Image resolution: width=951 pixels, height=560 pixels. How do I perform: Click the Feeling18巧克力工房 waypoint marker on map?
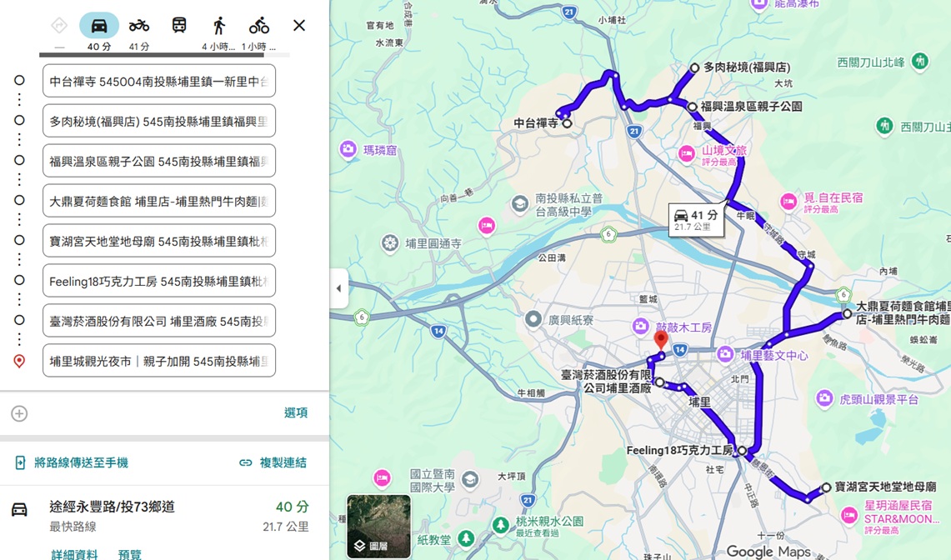(x=743, y=451)
